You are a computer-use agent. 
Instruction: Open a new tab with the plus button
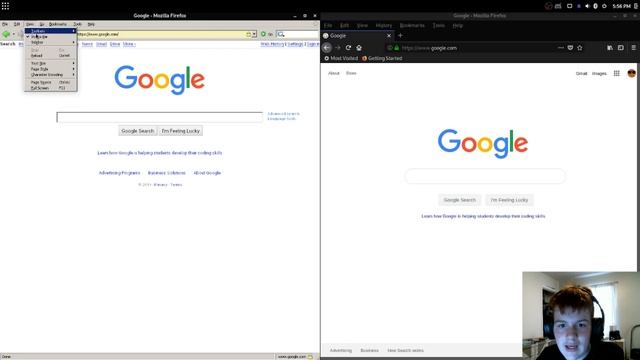click(x=400, y=36)
